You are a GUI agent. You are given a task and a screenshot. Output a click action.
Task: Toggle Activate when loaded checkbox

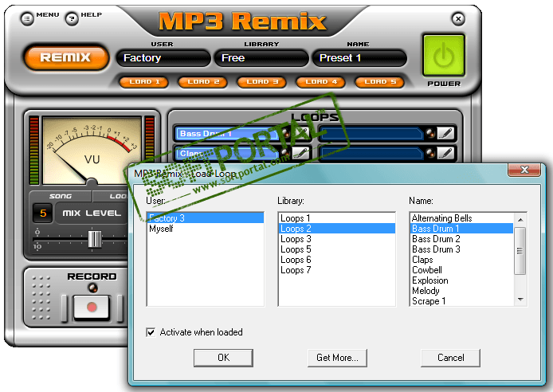click(151, 332)
